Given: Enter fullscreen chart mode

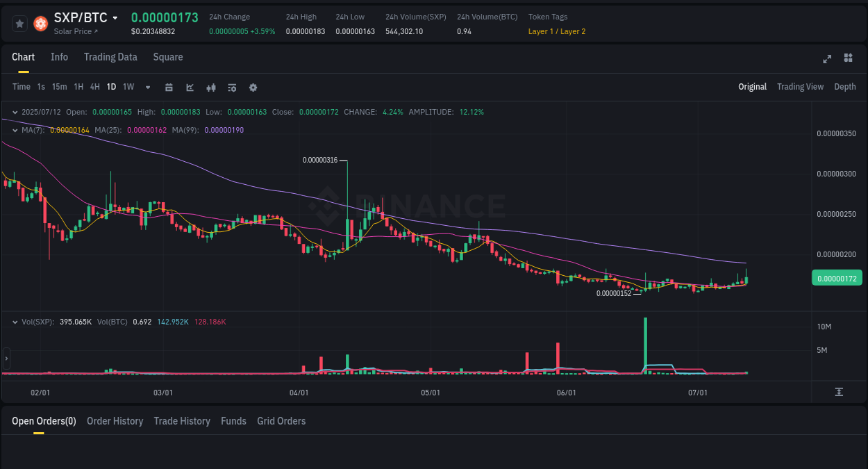Looking at the screenshot, I should coord(826,59).
